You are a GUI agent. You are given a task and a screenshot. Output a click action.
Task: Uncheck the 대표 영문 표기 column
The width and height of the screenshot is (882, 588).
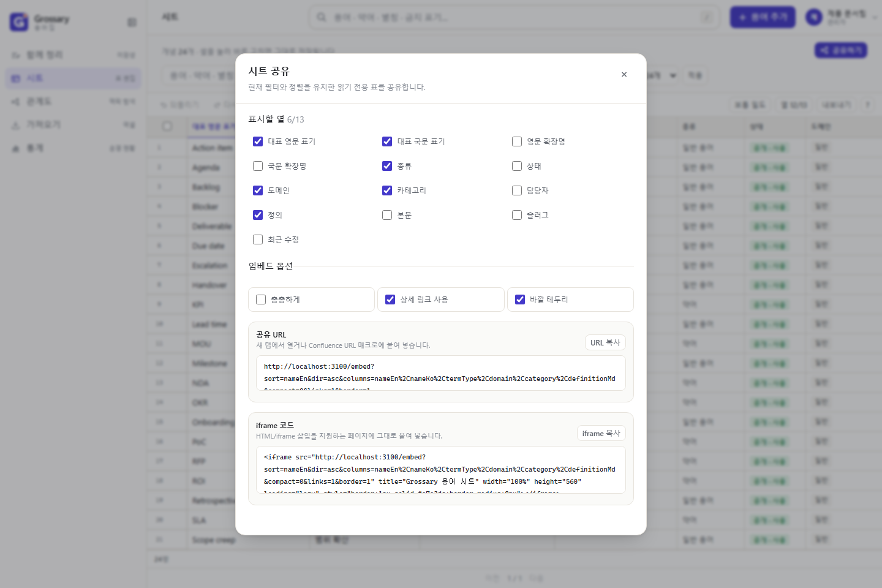pyautogui.click(x=258, y=141)
